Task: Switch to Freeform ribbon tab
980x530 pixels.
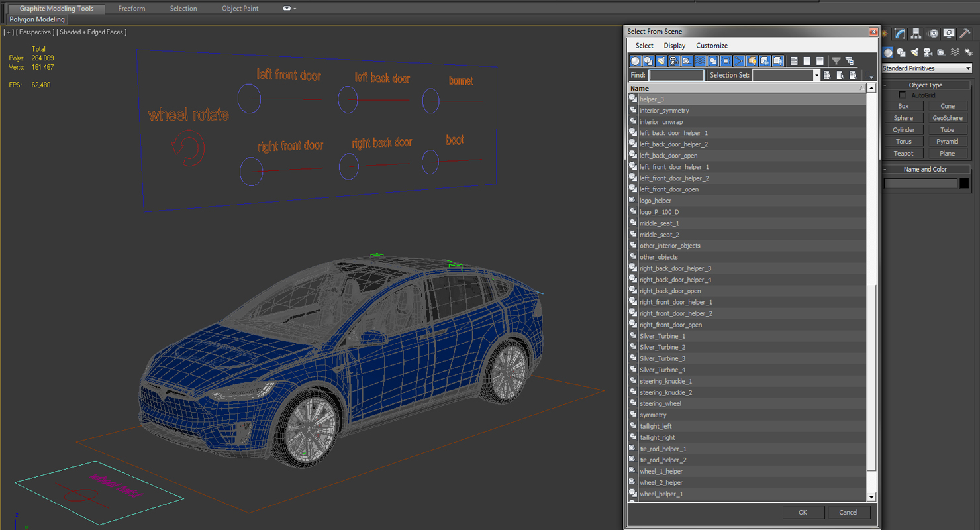Action: (132, 9)
